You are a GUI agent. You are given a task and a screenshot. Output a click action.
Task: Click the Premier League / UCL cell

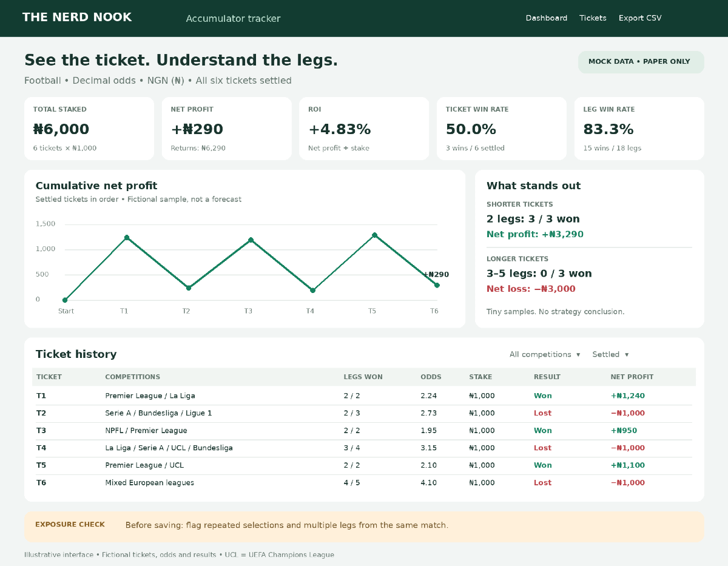pyautogui.click(x=144, y=465)
